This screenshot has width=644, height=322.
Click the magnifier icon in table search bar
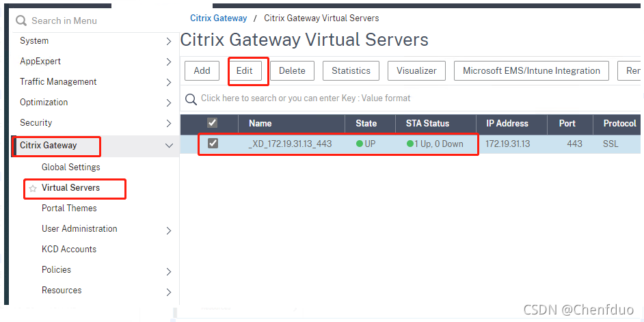click(x=191, y=99)
